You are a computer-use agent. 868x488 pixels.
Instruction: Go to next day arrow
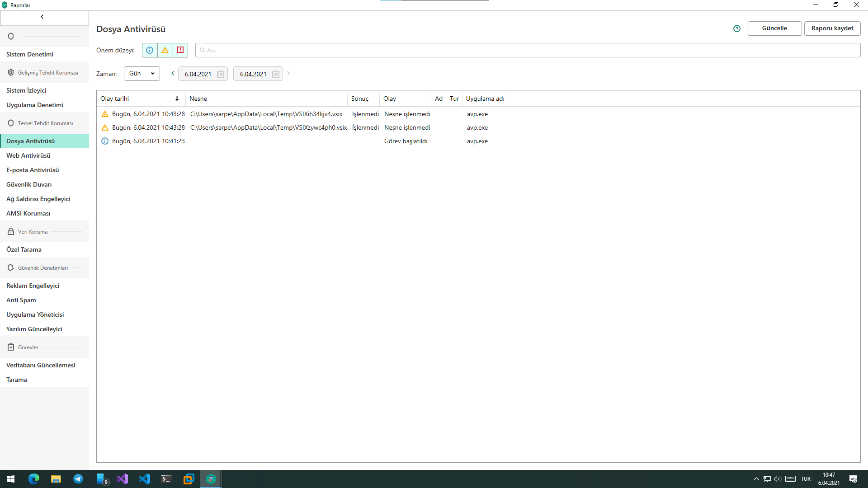pyautogui.click(x=288, y=73)
